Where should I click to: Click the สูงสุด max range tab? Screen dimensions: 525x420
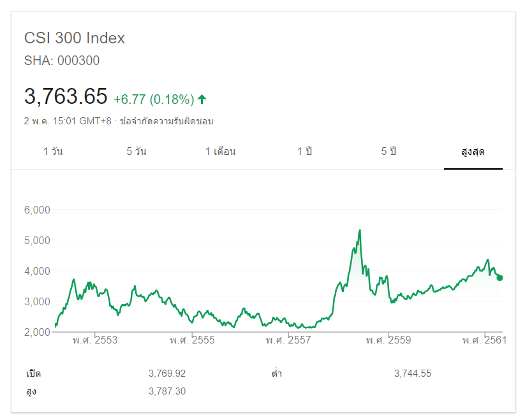coord(473,152)
